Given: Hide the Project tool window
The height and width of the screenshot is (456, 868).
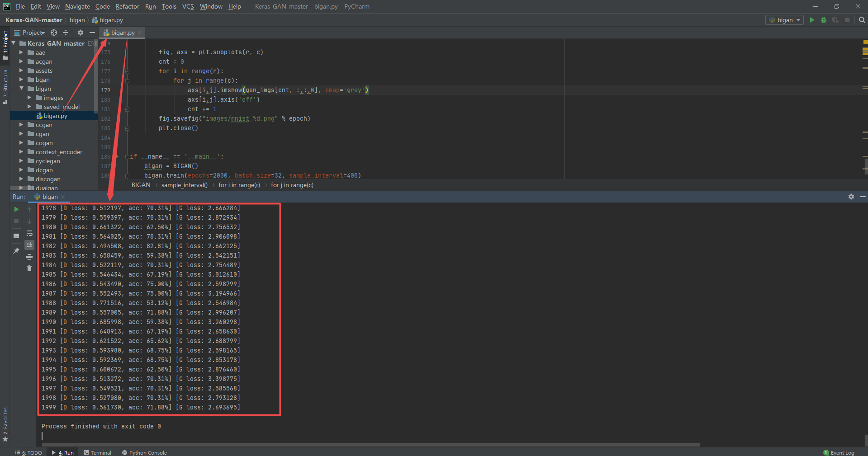Looking at the screenshot, I should click(x=92, y=33).
